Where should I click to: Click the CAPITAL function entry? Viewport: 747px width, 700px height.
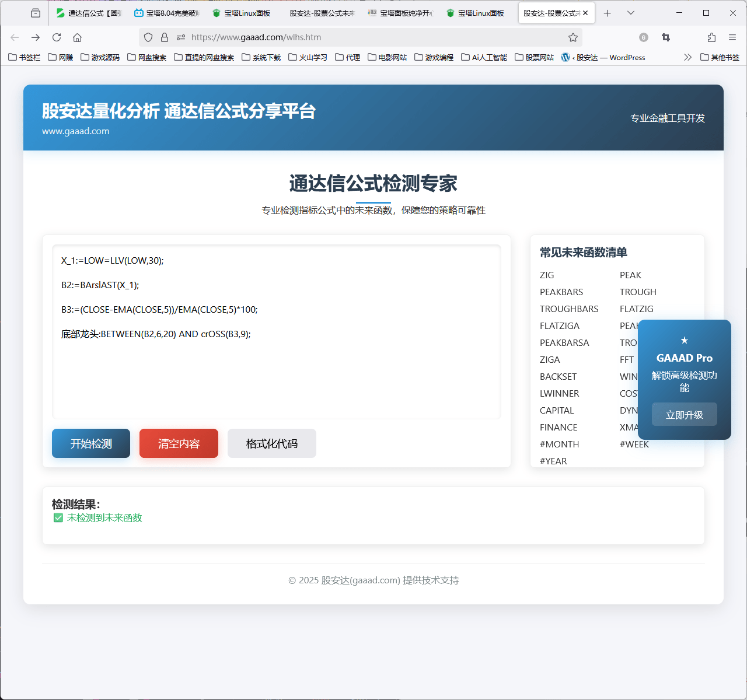tap(557, 410)
